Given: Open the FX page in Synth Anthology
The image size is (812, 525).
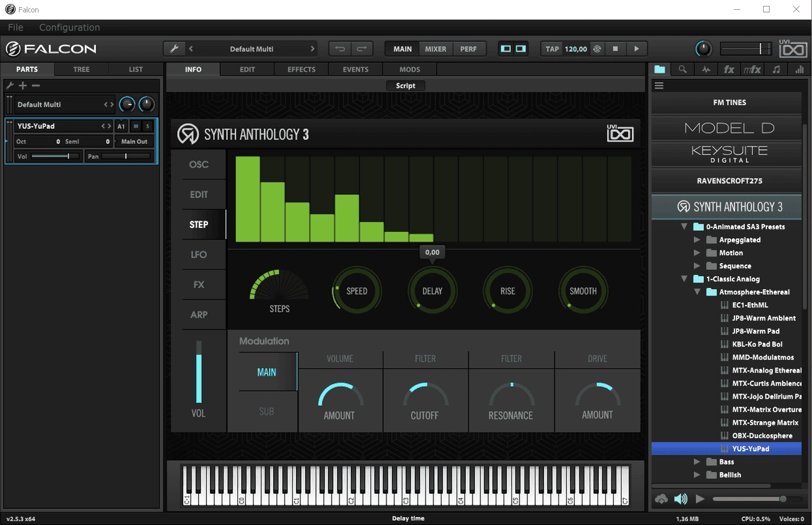Looking at the screenshot, I should (x=199, y=285).
